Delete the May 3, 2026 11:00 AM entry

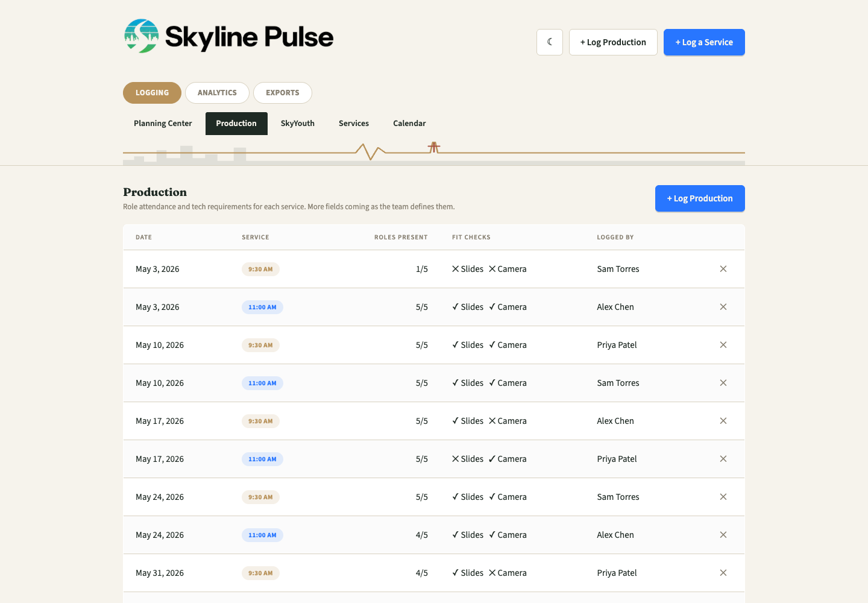coord(723,307)
